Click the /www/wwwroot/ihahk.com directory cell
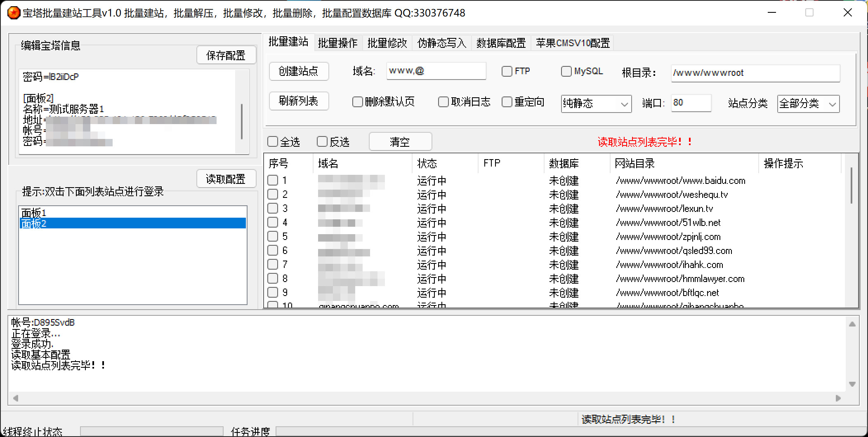Image resolution: width=868 pixels, height=437 pixels. (x=669, y=265)
